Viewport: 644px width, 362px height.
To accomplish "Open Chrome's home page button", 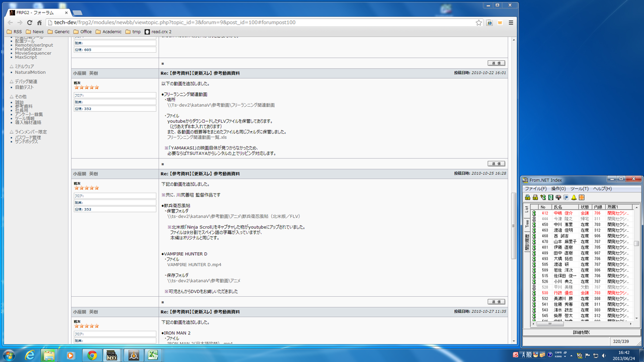I will [x=39, y=23].
